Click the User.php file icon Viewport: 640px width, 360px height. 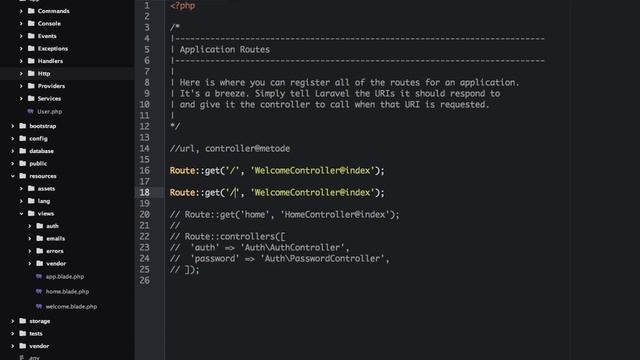click(30, 111)
